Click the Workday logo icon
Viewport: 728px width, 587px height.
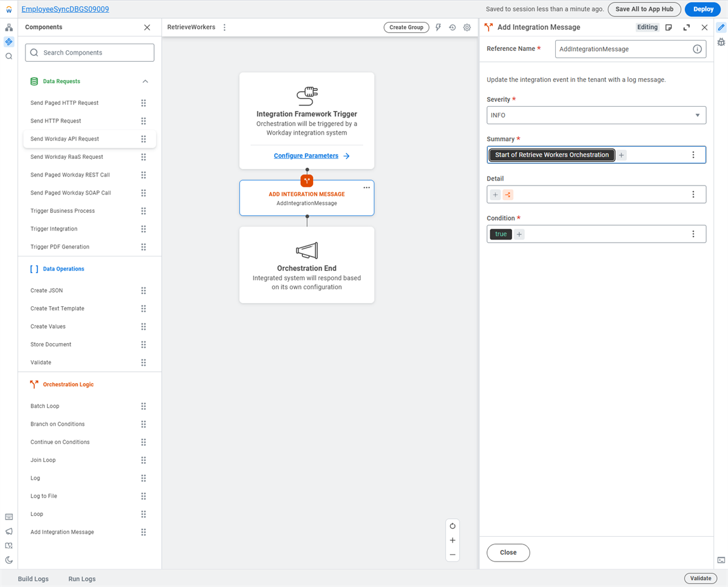point(8,10)
